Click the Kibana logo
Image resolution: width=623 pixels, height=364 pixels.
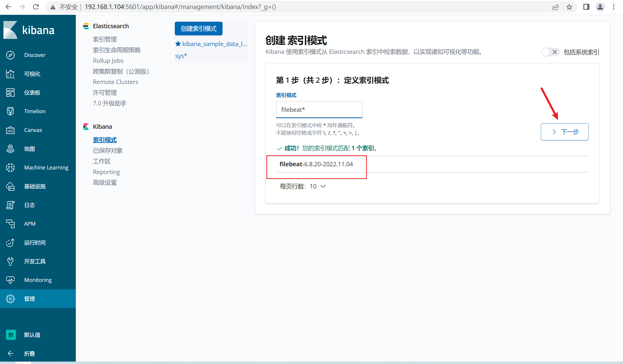29,30
